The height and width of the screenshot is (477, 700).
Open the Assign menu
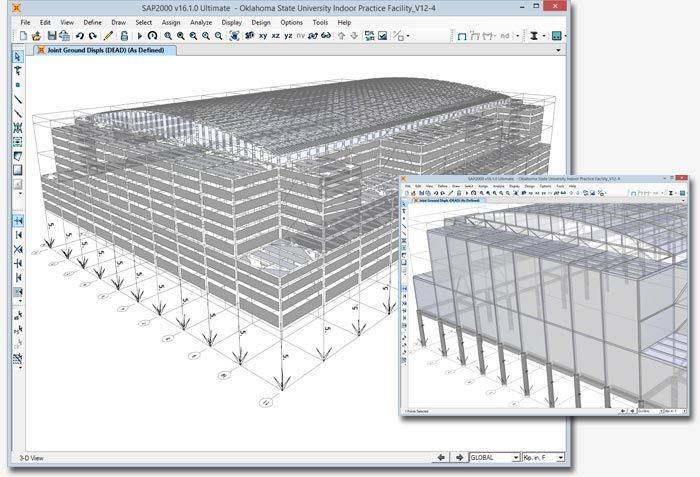[x=171, y=22]
